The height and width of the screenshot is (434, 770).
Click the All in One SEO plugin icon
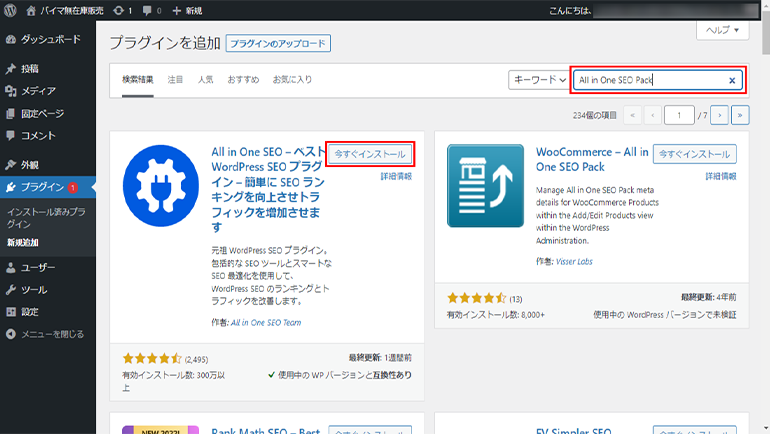click(x=161, y=186)
